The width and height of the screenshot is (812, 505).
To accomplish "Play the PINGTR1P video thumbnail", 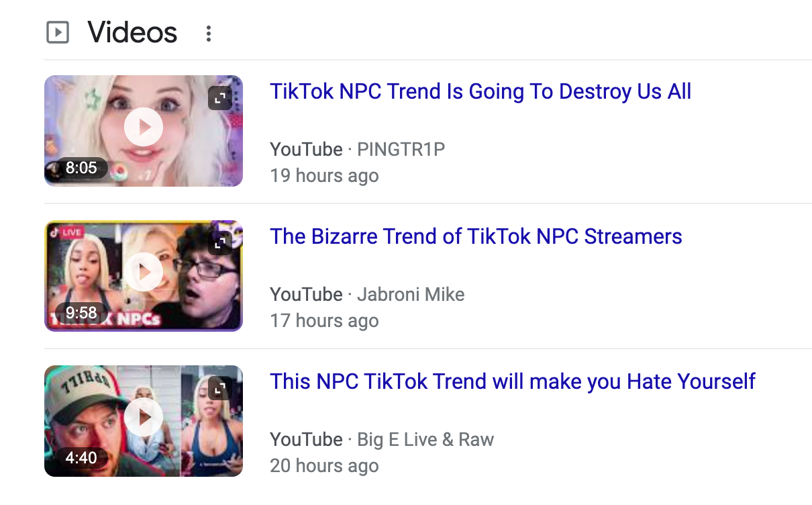I will click(x=144, y=127).
